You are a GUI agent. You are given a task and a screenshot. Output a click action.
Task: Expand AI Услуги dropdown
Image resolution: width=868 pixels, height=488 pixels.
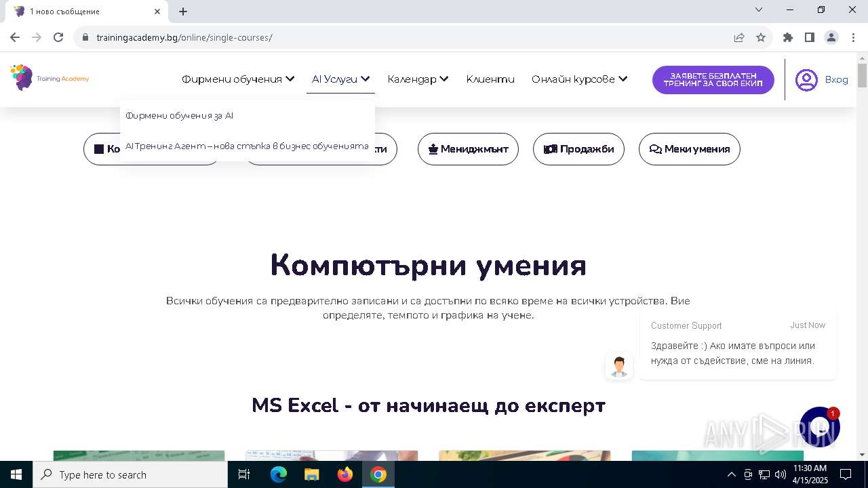(x=340, y=79)
